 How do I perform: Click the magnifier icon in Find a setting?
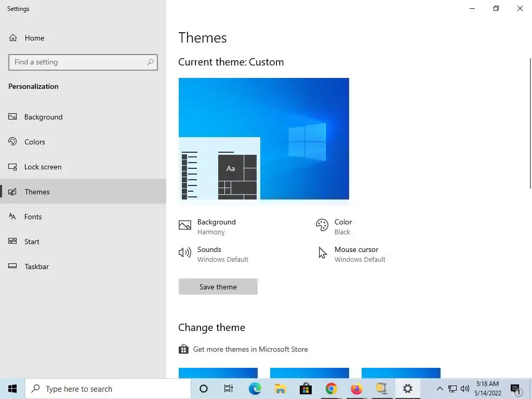(x=150, y=62)
